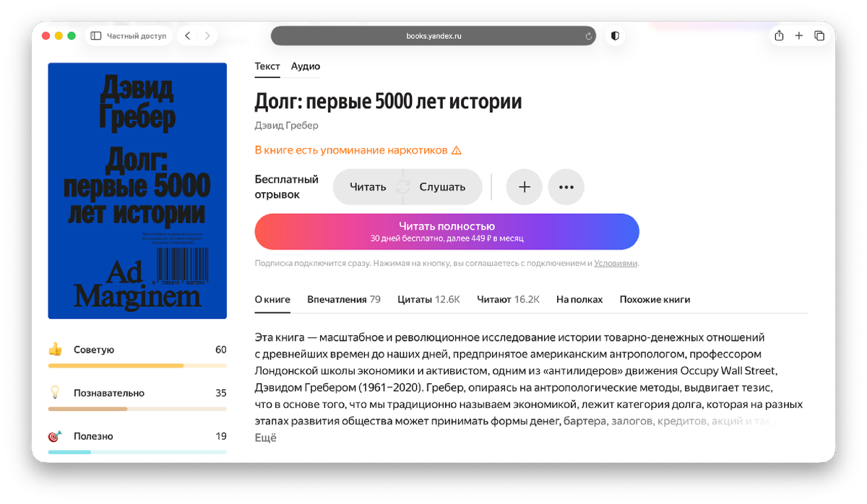This screenshot has width=867, height=504.
Task: Click the Читать полностью subscription button
Action: (447, 231)
